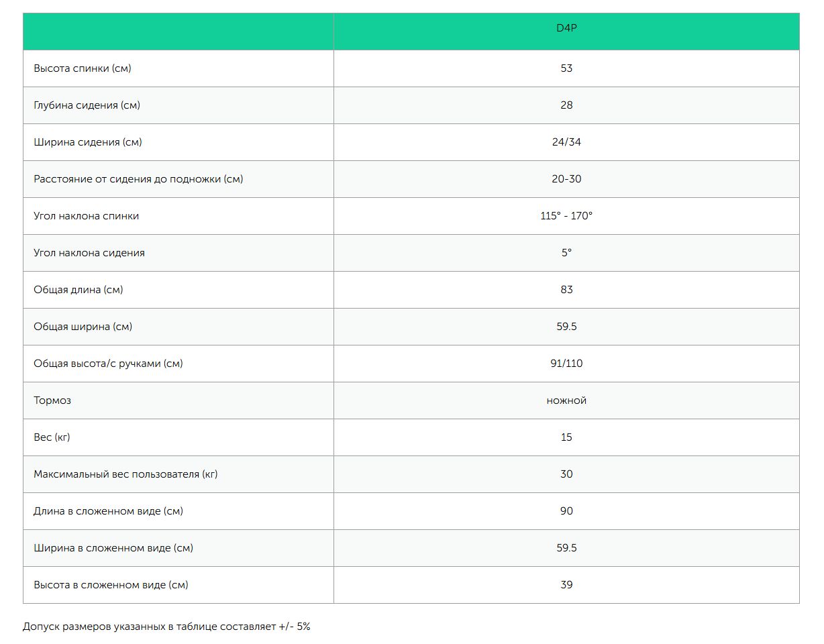Select the label 'Высота спинки (см)'
The width and height of the screenshot is (824, 644).
(83, 68)
